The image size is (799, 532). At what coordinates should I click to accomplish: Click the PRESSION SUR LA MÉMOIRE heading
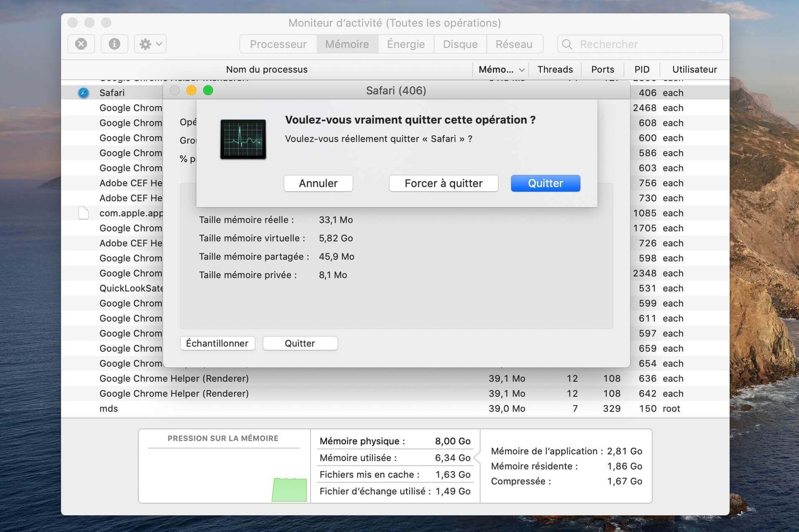tap(223, 438)
